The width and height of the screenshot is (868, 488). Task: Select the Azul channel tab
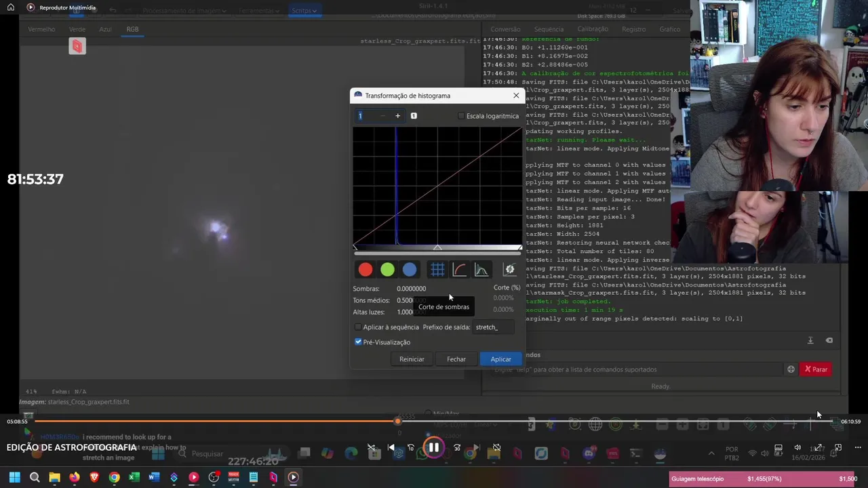pyautogui.click(x=105, y=29)
